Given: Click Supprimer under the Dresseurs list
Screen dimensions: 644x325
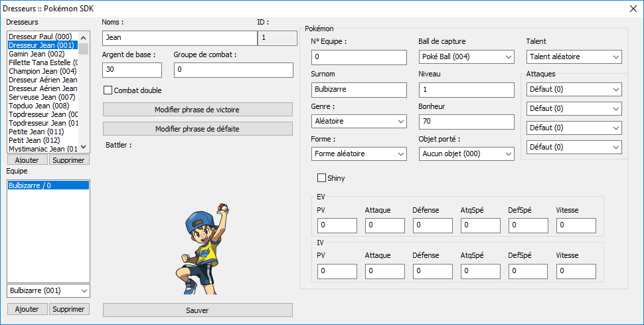Looking at the screenshot, I should pyautogui.click(x=69, y=160).
